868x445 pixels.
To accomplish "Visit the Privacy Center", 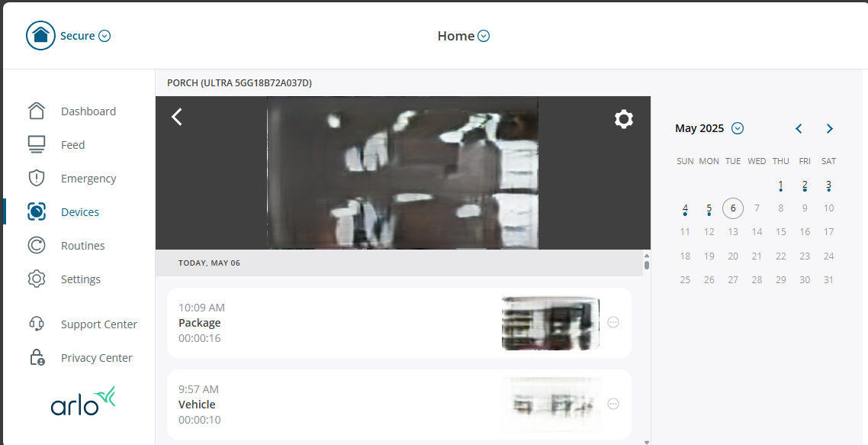I will [x=96, y=357].
